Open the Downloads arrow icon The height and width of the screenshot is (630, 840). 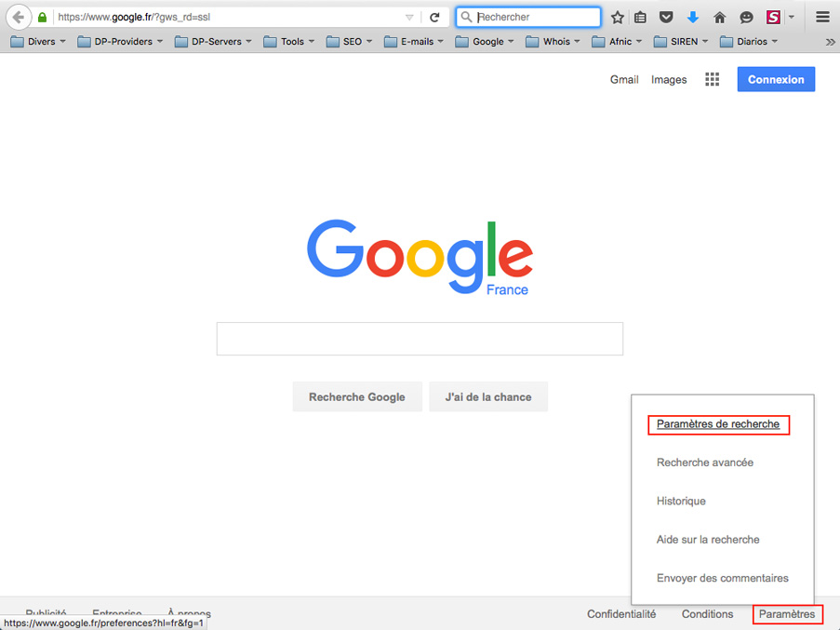coord(693,17)
